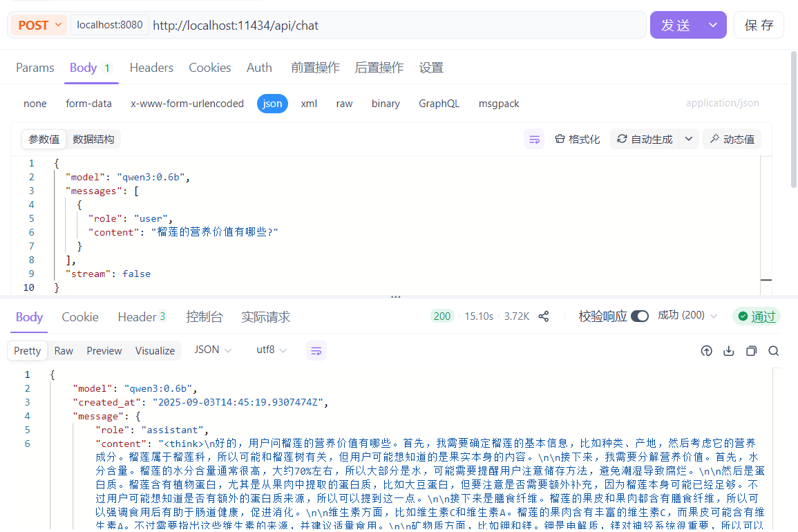Select the xml body type

tap(309, 104)
